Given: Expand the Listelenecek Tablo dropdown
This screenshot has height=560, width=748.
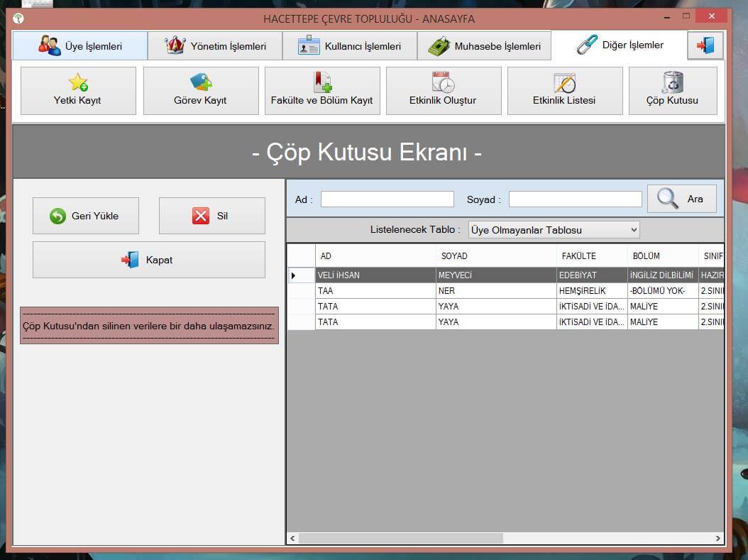Looking at the screenshot, I should click(x=633, y=230).
